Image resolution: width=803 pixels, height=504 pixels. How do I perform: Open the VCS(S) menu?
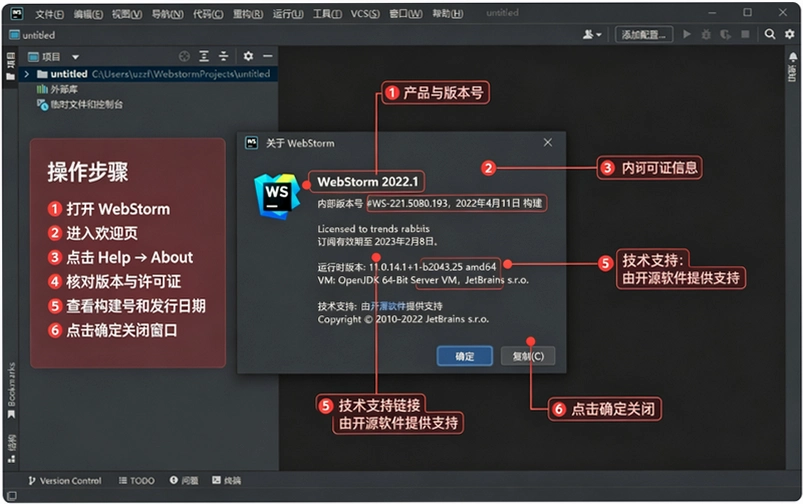[365, 14]
